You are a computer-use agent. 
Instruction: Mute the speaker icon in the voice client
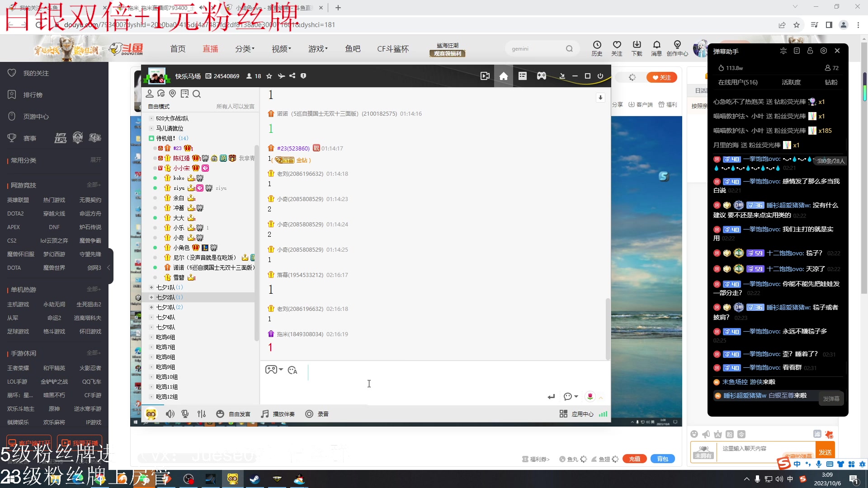tap(170, 413)
